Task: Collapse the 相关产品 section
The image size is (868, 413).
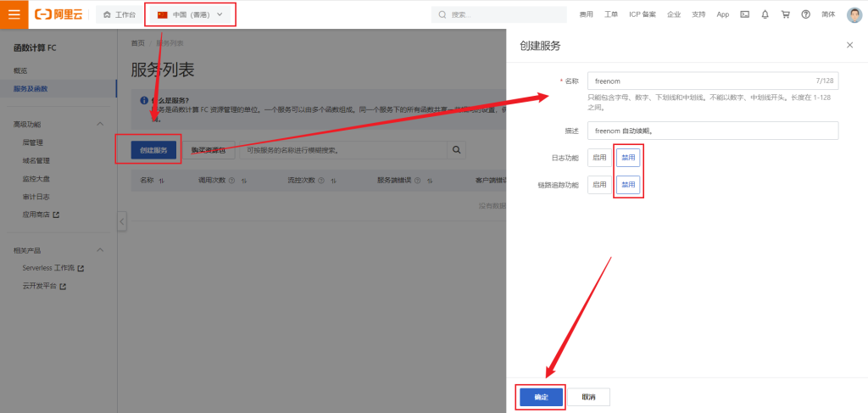Action: pyautogui.click(x=100, y=250)
